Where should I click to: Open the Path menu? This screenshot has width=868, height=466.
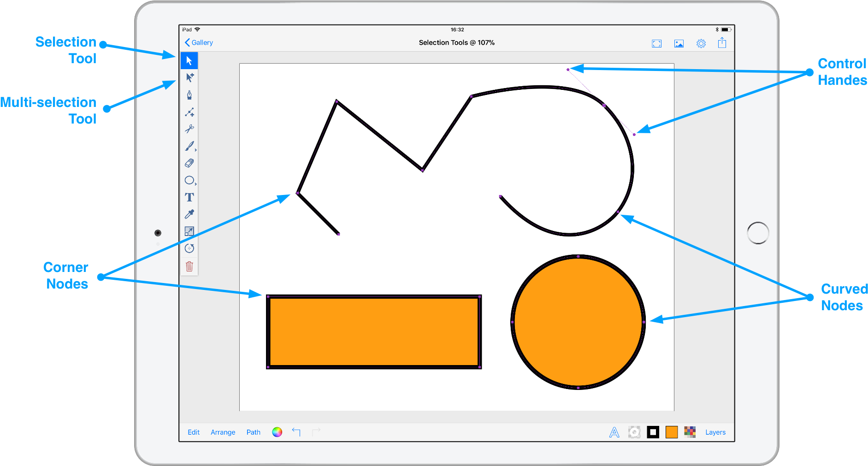click(253, 432)
